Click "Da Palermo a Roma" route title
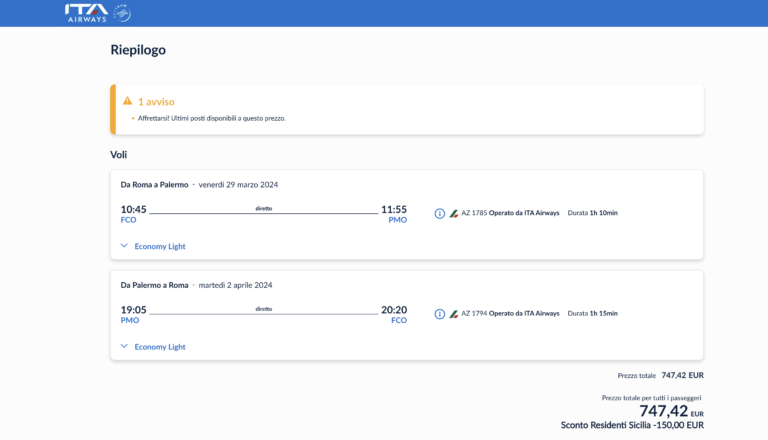The height and width of the screenshot is (440, 768). [x=154, y=285]
